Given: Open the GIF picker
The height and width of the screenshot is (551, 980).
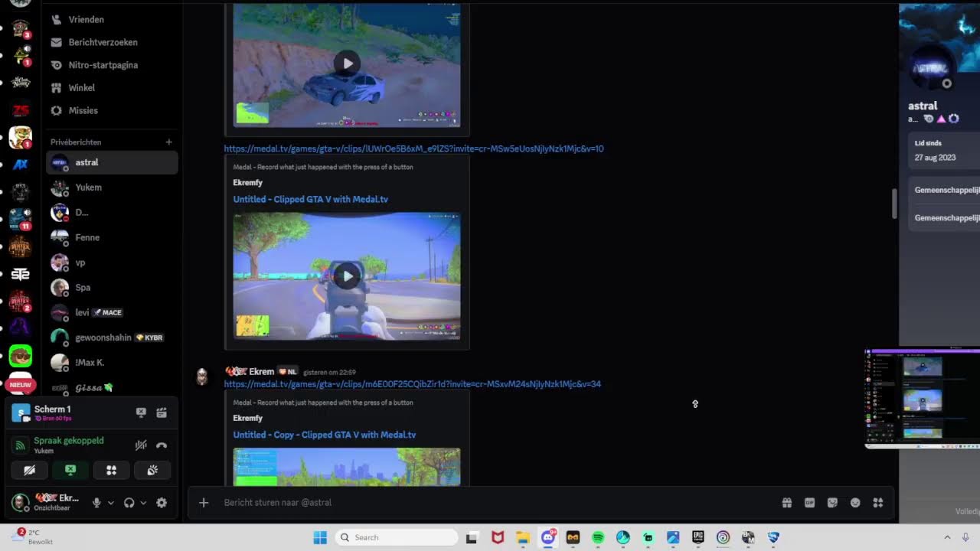Looking at the screenshot, I should 809,503.
